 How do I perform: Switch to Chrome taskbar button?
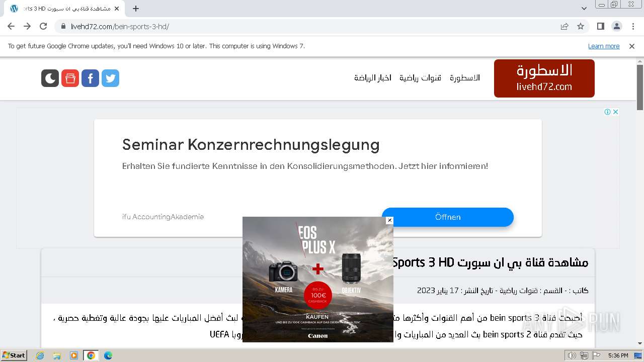(x=91, y=355)
